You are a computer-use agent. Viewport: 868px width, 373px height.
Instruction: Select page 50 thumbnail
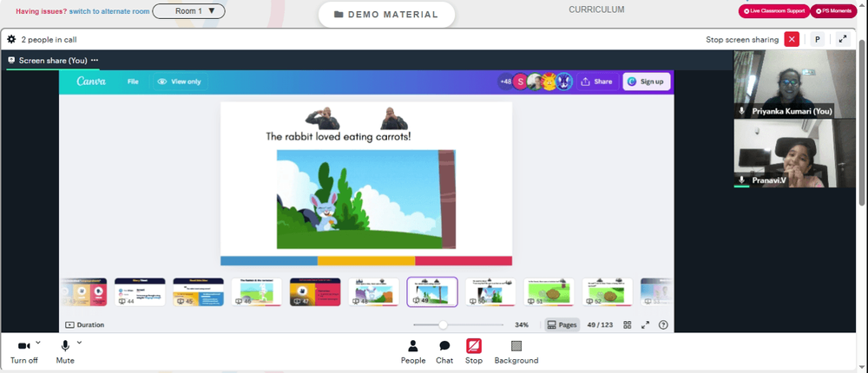tap(490, 291)
